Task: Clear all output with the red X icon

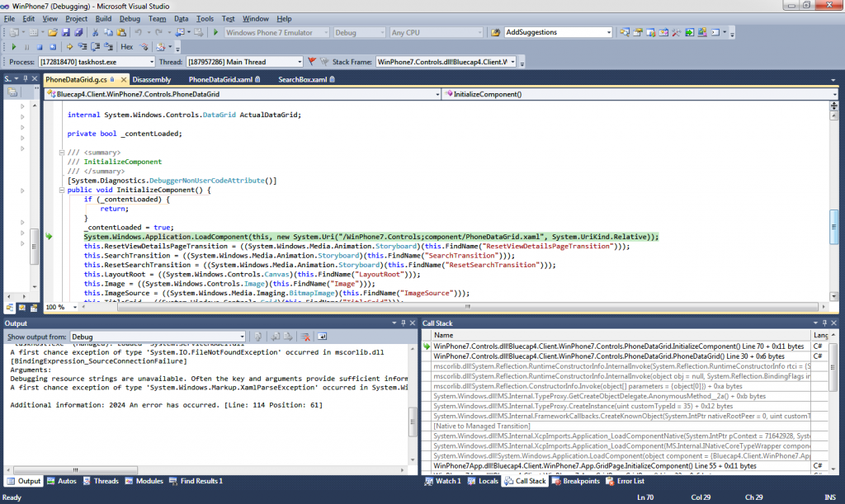Action: pyautogui.click(x=305, y=337)
